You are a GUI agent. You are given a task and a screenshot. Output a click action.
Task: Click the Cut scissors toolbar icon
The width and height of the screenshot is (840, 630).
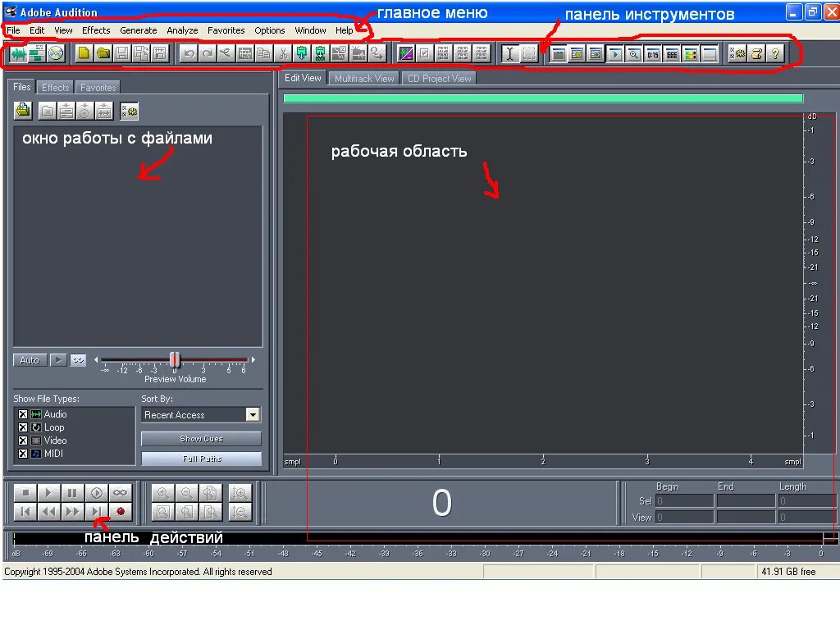click(283, 53)
